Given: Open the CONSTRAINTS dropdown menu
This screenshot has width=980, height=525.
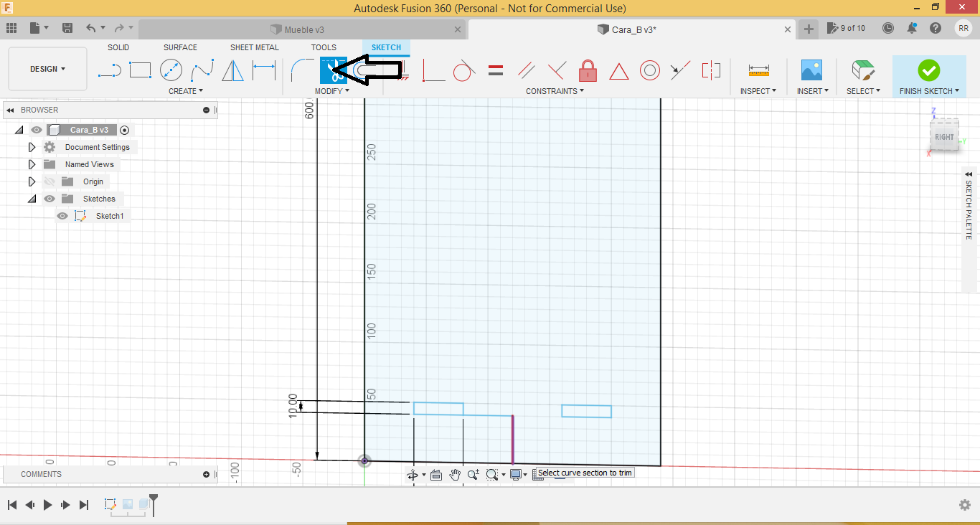Looking at the screenshot, I should [x=555, y=91].
